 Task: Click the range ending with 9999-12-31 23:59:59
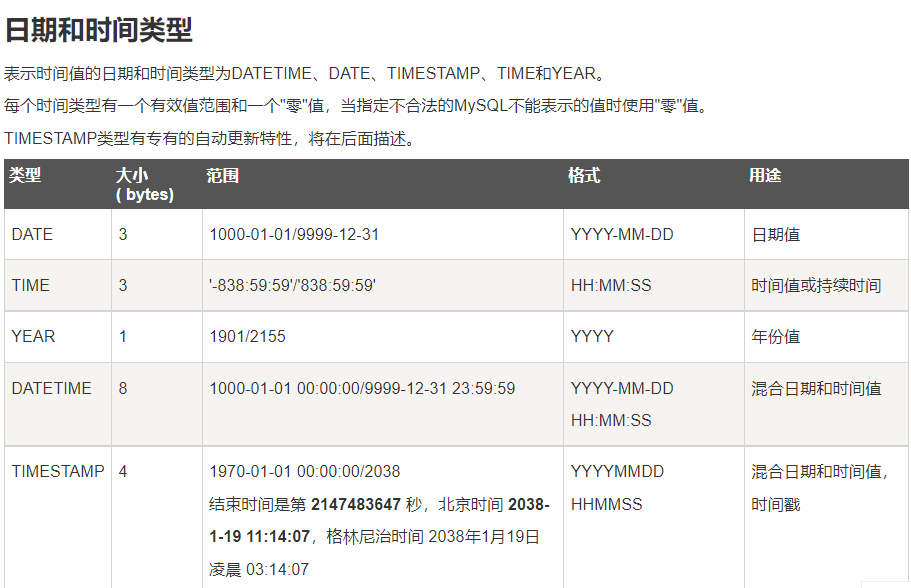click(x=362, y=388)
